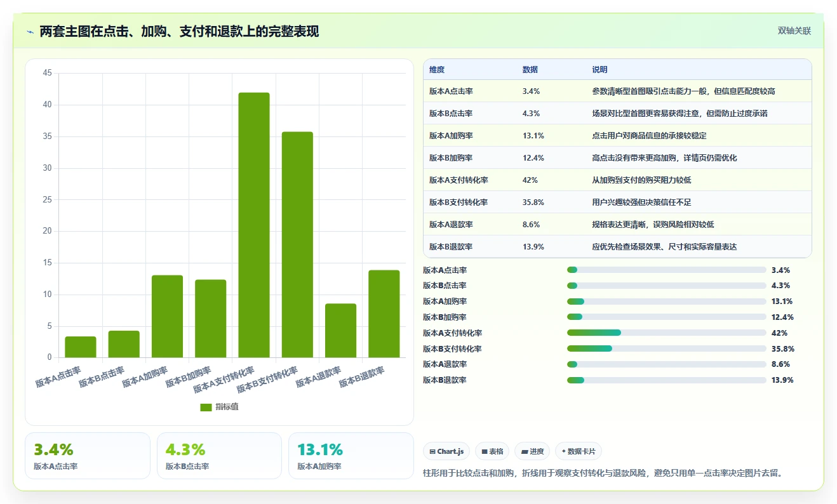Select the Chart.js tag chip

[446, 451]
